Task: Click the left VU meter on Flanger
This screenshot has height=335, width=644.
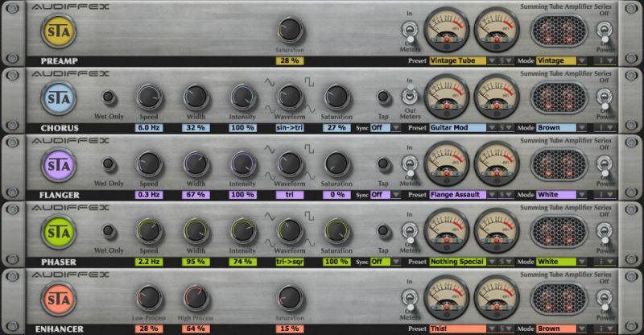Action: pyautogui.click(x=447, y=164)
